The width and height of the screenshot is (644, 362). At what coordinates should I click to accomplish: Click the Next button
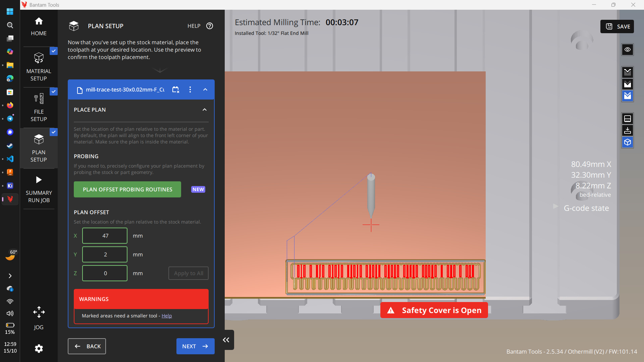pyautogui.click(x=196, y=346)
